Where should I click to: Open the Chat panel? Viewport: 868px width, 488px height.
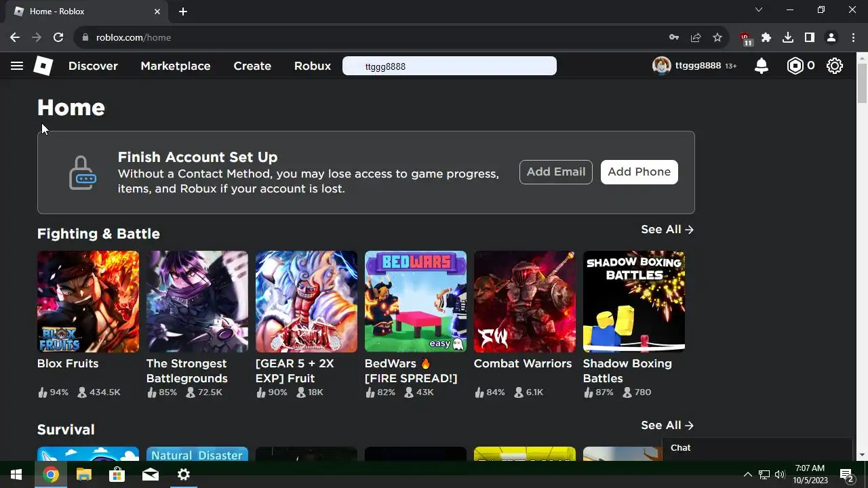point(757,448)
